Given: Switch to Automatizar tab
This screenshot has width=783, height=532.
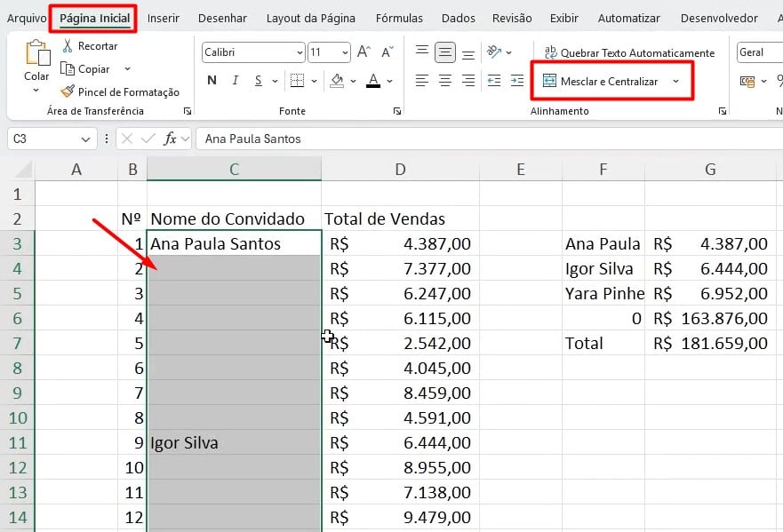Looking at the screenshot, I should pyautogui.click(x=628, y=19).
